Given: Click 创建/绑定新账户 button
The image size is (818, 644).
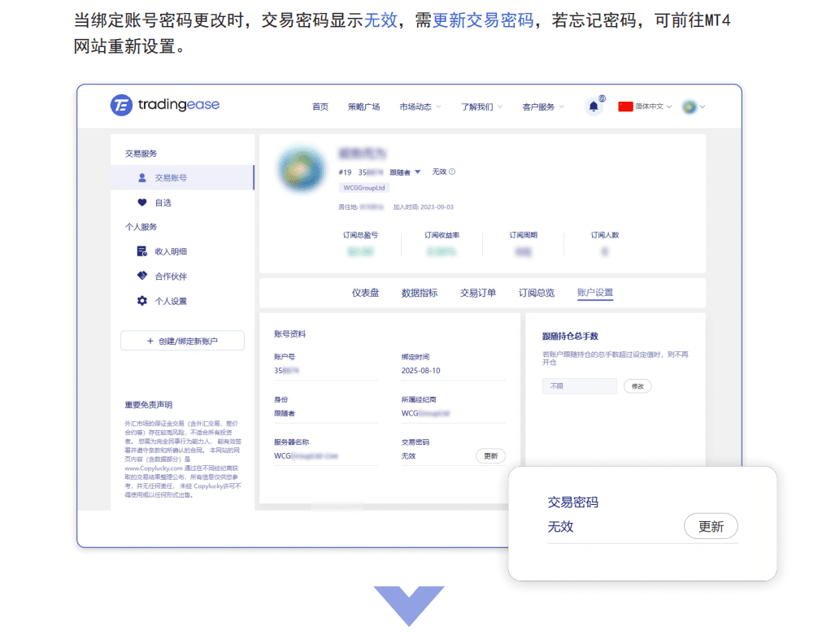Looking at the screenshot, I should point(182,341).
